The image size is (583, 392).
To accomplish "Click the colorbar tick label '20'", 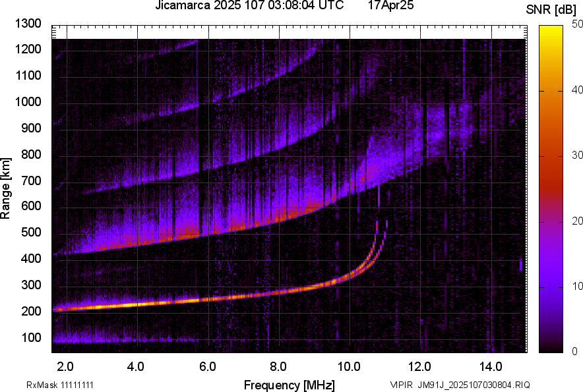I will click(x=577, y=221).
